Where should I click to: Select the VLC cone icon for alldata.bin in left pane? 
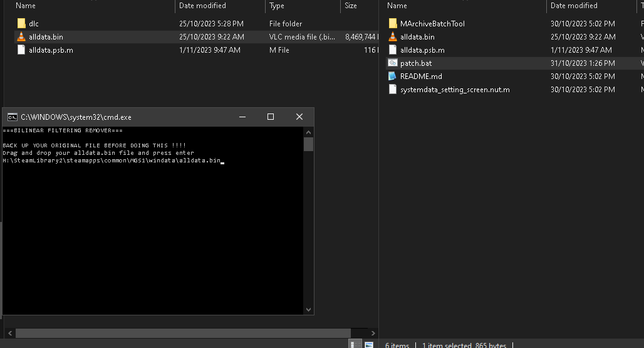click(21, 36)
